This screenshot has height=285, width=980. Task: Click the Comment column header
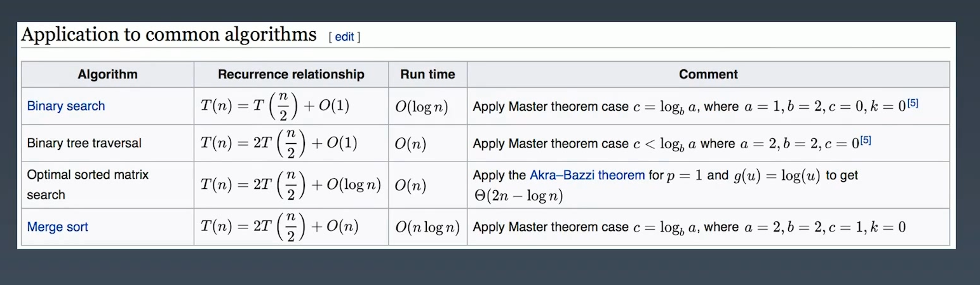click(708, 74)
